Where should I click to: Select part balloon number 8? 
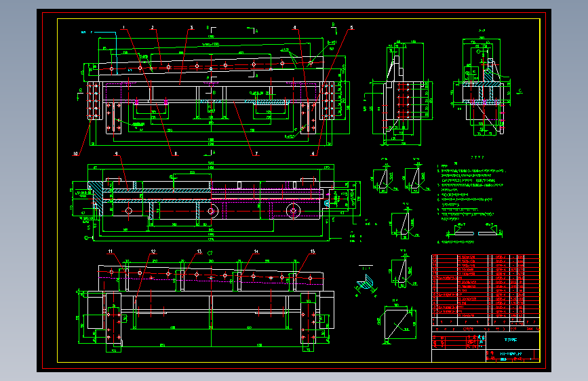coord(176,153)
